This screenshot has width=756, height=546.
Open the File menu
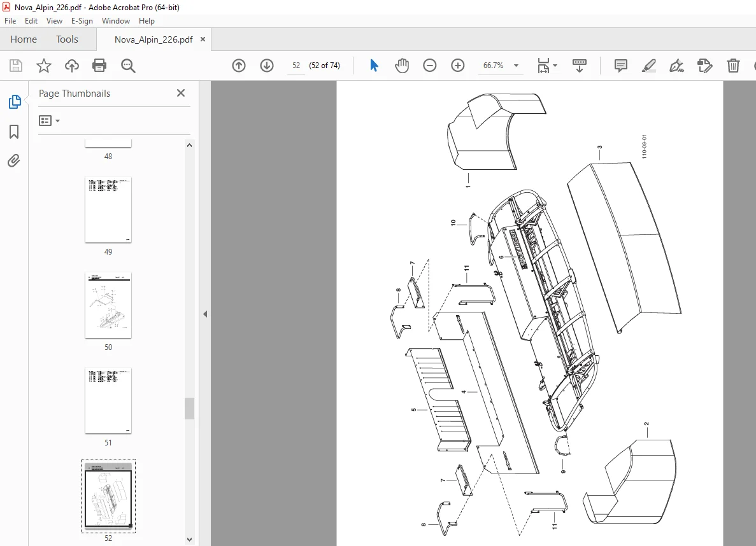(10, 21)
